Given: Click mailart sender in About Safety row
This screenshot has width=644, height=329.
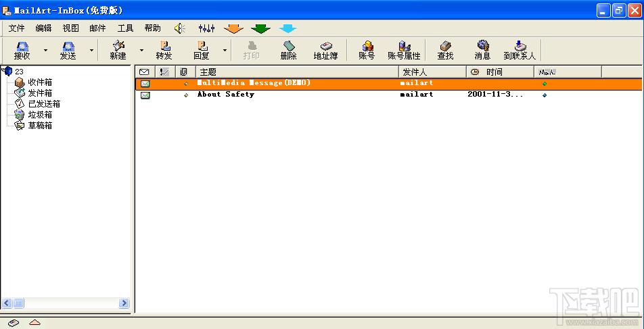Looking at the screenshot, I should [x=417, y=95].
